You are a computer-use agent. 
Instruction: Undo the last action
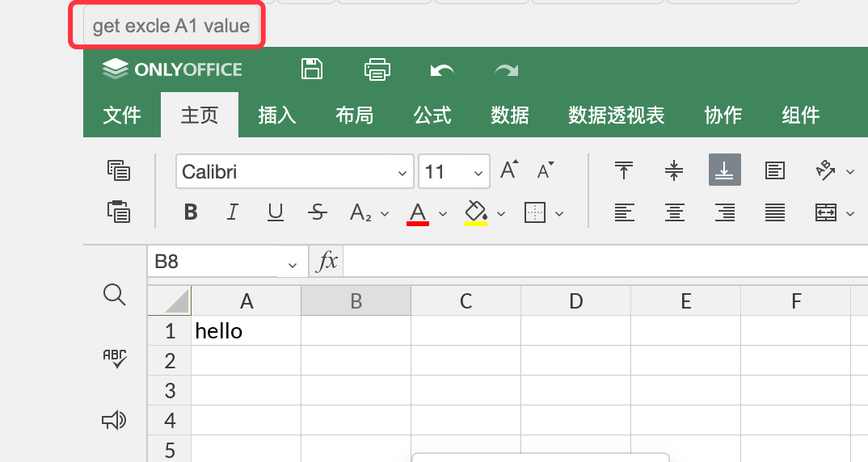tap(442, 70)
